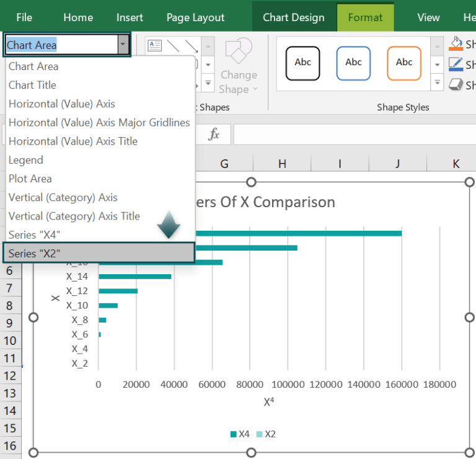Select the horizontal axis title X⁴
This screenshot has height=459, width=476.
[x=268, y=401]
